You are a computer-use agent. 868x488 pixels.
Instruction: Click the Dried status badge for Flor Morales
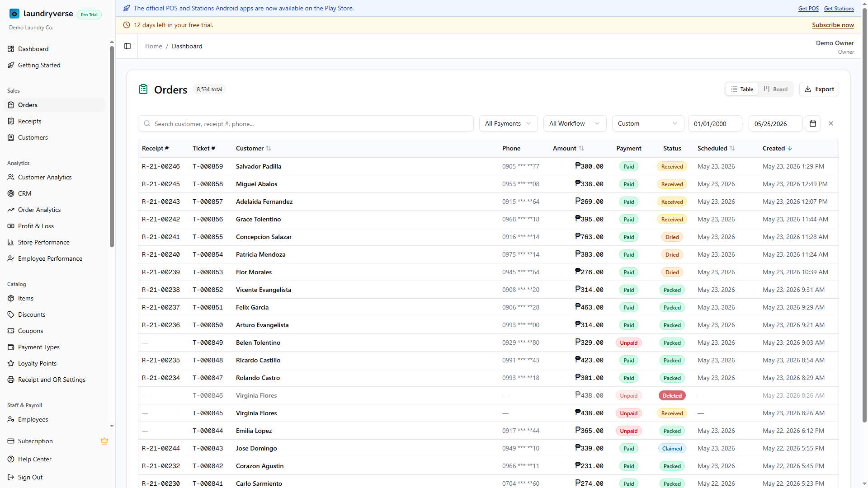pos(672,272)
